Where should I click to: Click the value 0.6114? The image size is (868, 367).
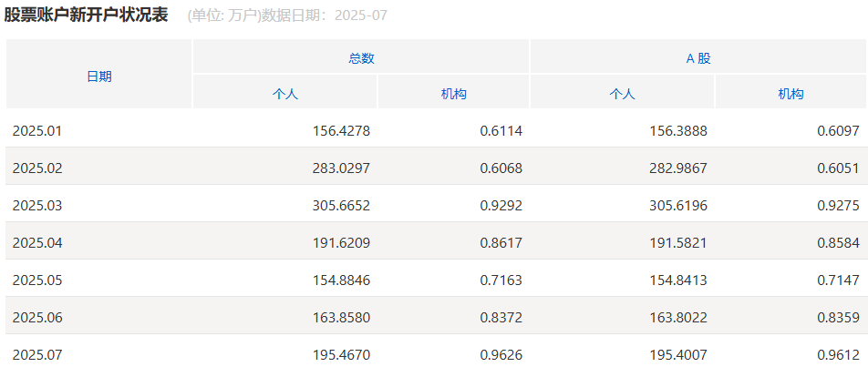[x=501, y=131]
